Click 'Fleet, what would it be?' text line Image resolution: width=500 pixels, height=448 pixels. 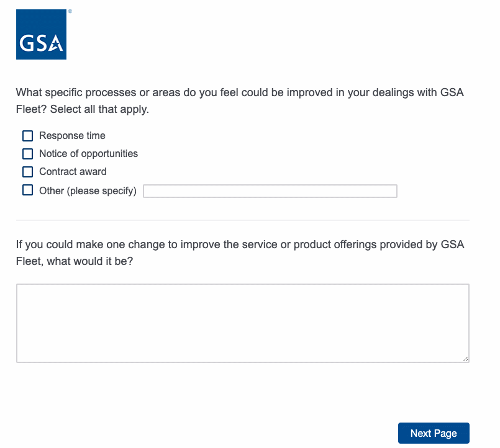[x=74, y=261]
